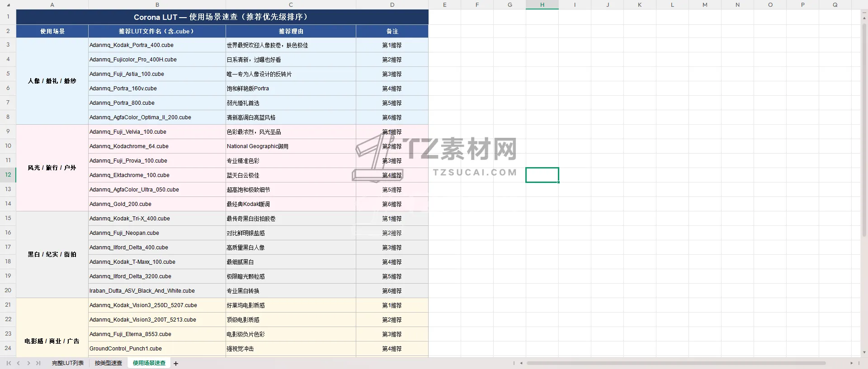Image resolution: width=868 pixels, height=369 pixels.
Task: Click the horizontal scrollbar right arrow
Action: click(x=851, y=363)
